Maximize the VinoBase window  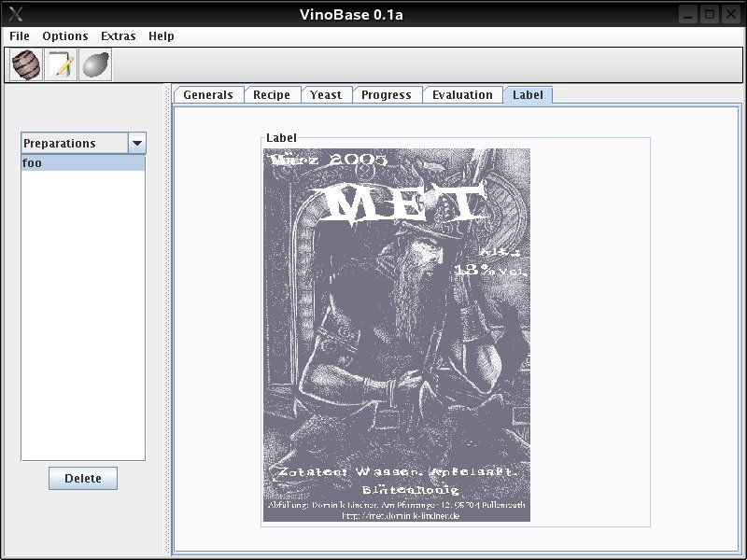coord(709,14)
